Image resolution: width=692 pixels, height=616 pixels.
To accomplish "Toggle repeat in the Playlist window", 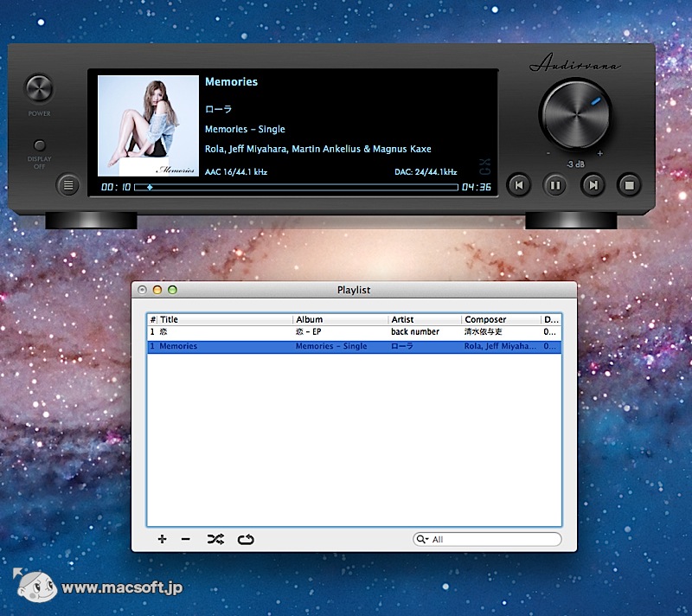I will pos(246,540).
